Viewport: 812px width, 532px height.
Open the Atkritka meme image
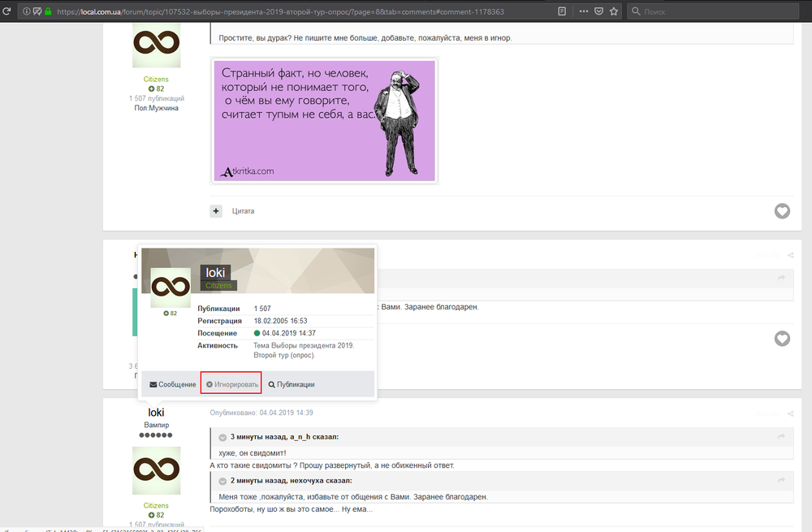click(324, 120)
